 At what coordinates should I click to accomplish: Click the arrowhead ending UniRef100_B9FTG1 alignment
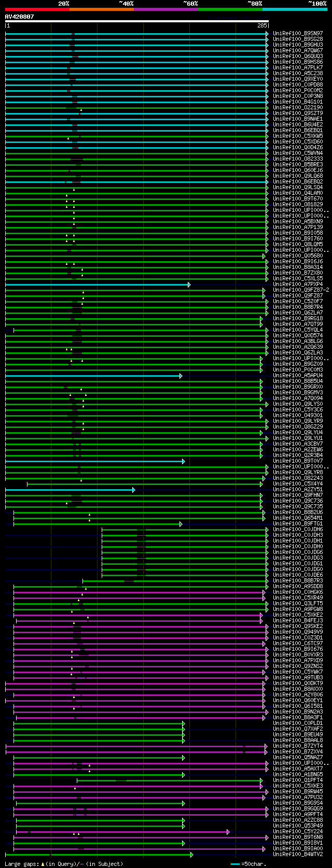point(181,524)
